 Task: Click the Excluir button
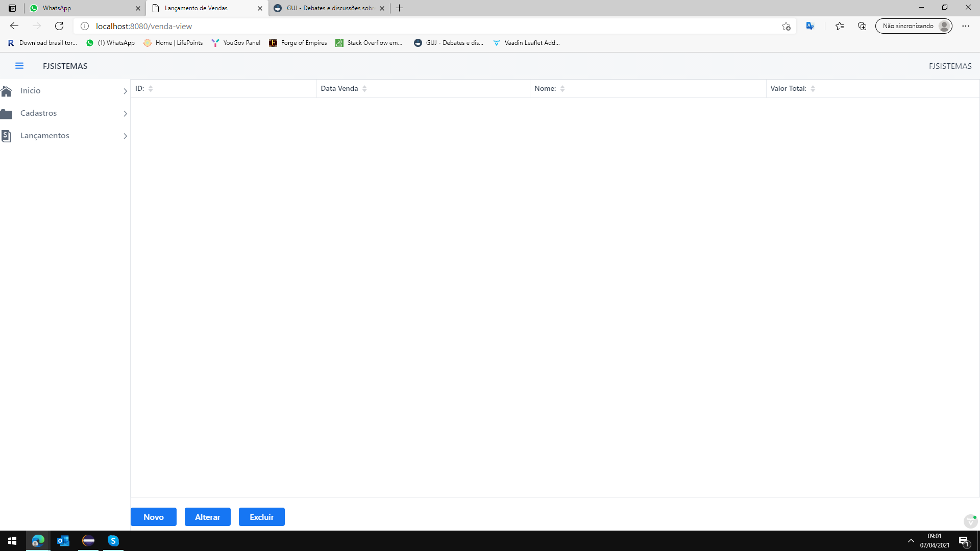point(261,517)
